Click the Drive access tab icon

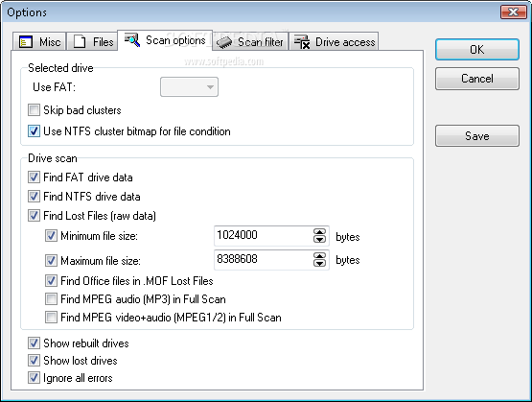coord(302,42)
